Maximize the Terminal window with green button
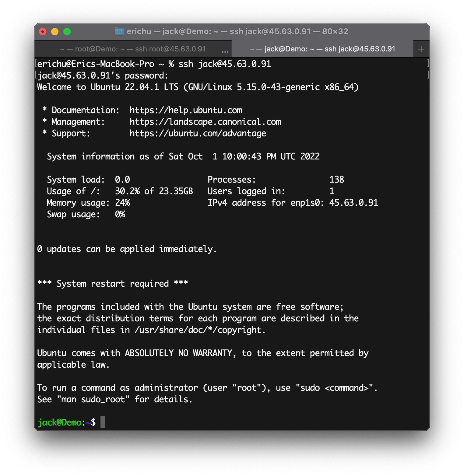Screen dimensions: 464x476 point(67,32)
